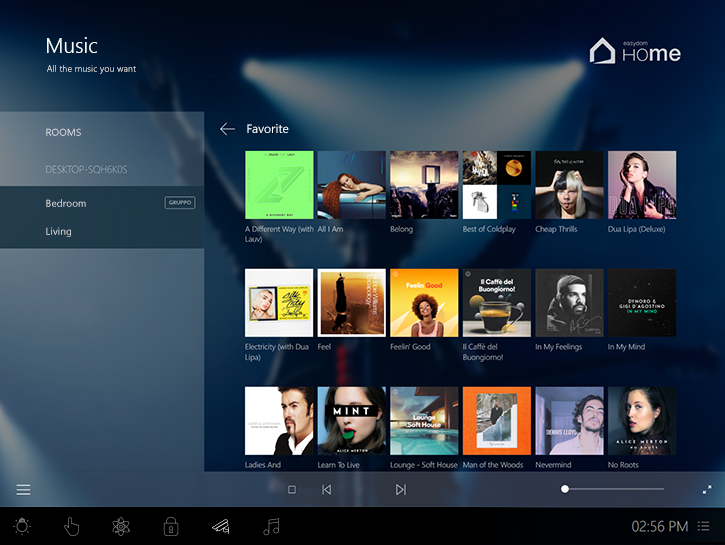
Task: Open the lighting section bulb icon
Action: [23, 527]
